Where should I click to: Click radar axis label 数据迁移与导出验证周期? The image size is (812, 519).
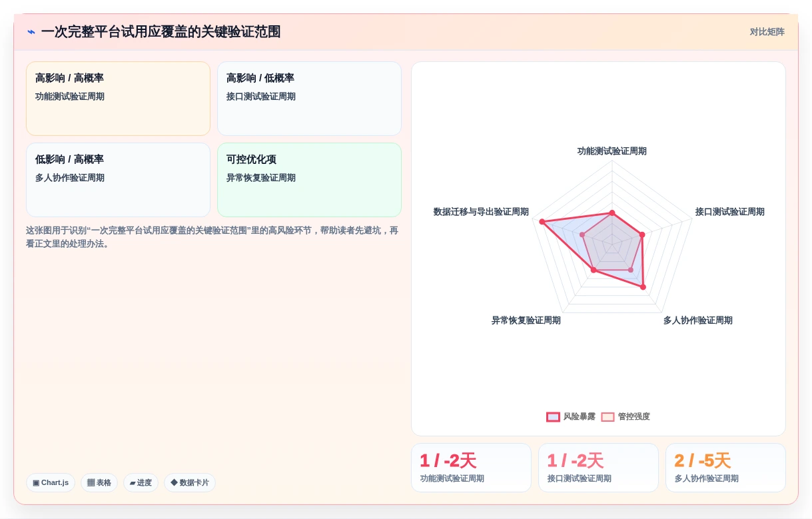pyautogui.click(x=481, y=212)
